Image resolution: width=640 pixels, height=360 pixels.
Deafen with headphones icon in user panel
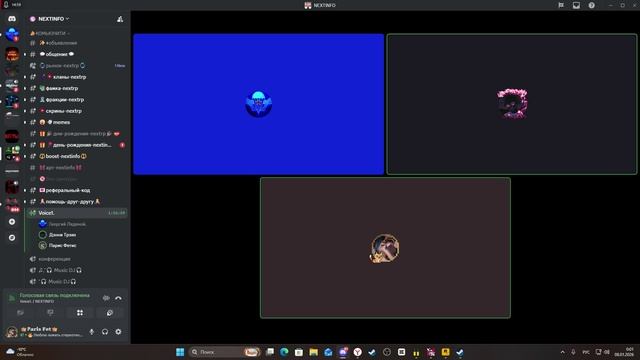[x=105, y=332]
